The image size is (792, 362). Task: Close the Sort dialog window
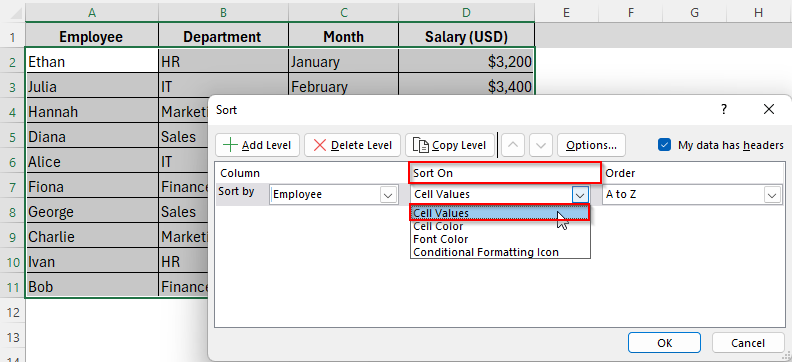[769, 109]
